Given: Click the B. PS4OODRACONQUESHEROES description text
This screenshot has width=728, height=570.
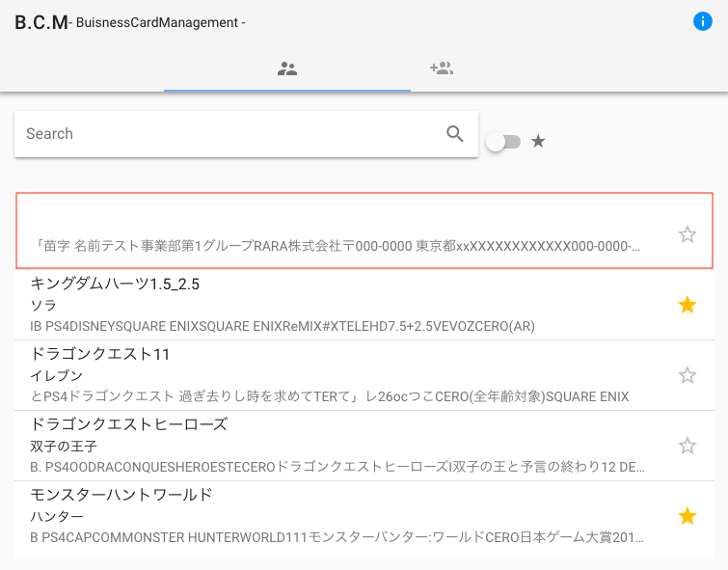Looking at the screenshot, I should pos(337,467).
